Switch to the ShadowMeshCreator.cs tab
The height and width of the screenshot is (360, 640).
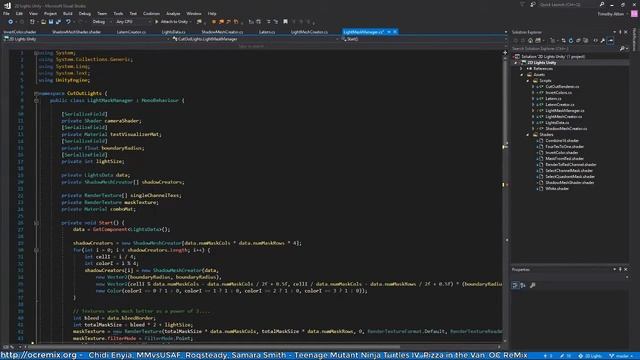222,32
